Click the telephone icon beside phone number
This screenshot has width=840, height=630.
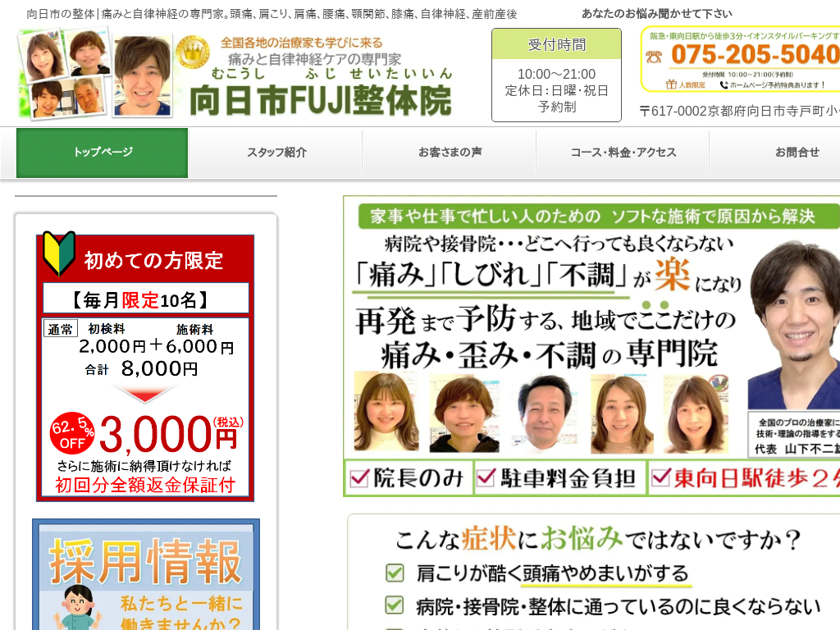click(x=654, y=56)
